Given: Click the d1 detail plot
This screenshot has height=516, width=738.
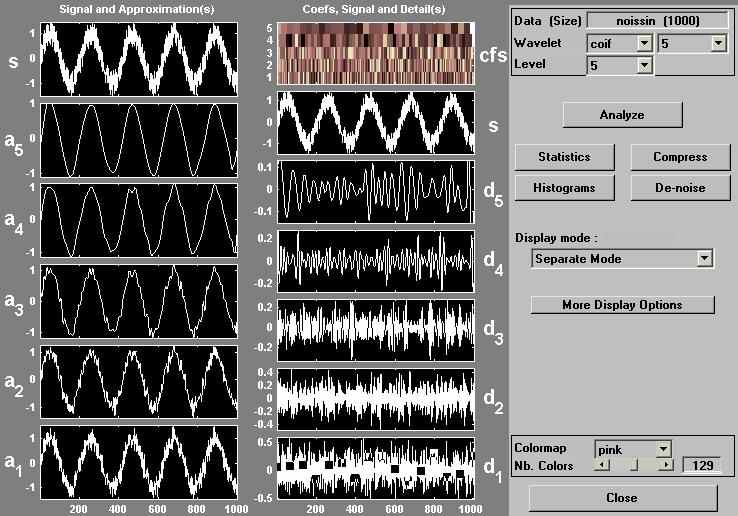Looking at the screenshot, I should point(376,468).
